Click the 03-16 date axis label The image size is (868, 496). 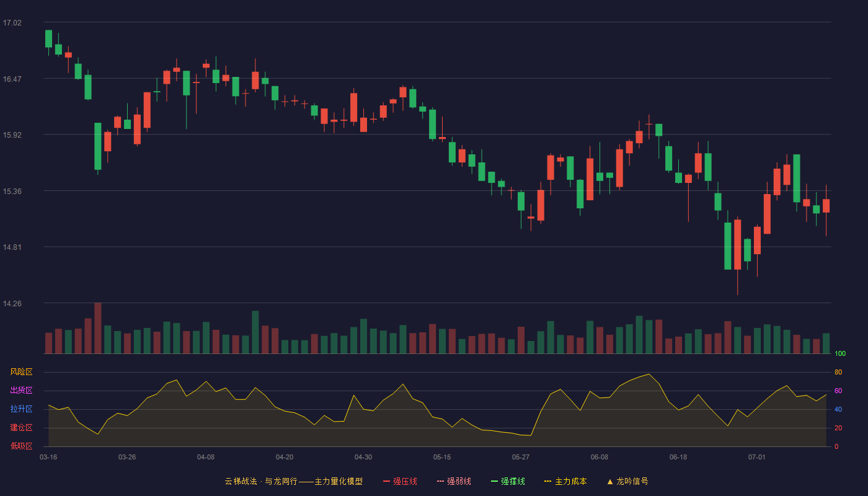pos(48,457)
